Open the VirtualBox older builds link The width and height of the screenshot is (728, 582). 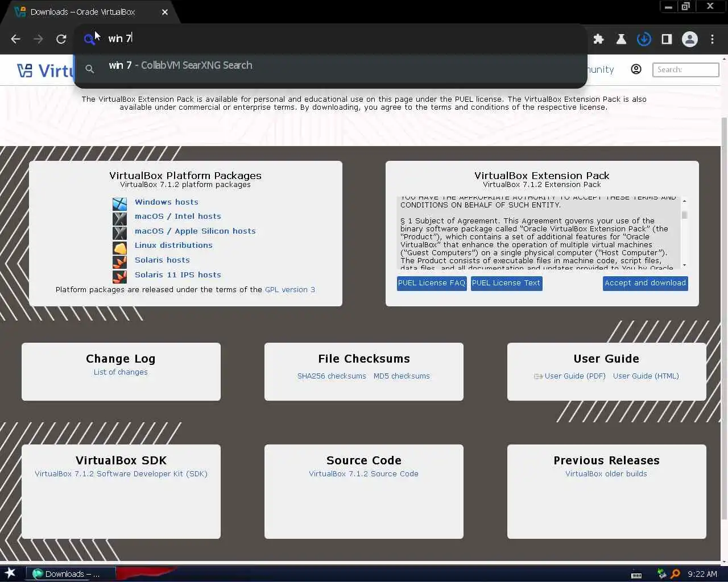tap(606, 473)
